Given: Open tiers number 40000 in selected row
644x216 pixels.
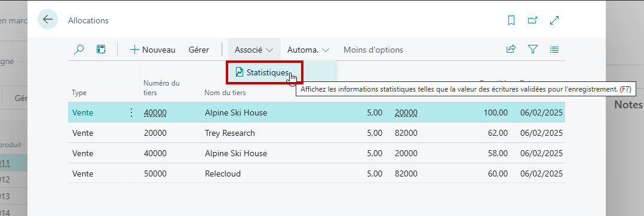Looking at the screenshot, I should tap(155, 112).
